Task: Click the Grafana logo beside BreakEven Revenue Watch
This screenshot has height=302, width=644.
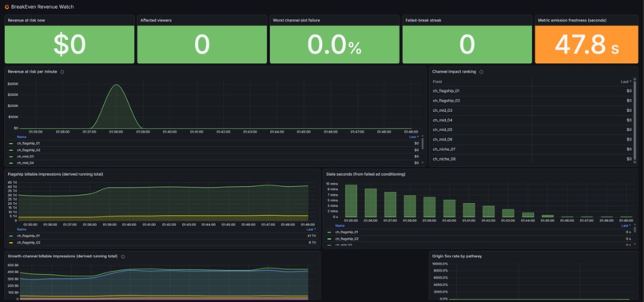Action: click(x=6, y=7)
